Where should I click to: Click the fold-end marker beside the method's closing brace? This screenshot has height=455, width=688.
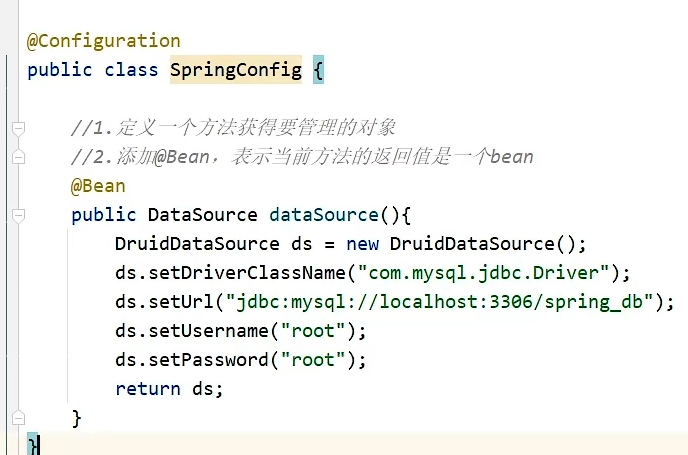pos(17,418)
